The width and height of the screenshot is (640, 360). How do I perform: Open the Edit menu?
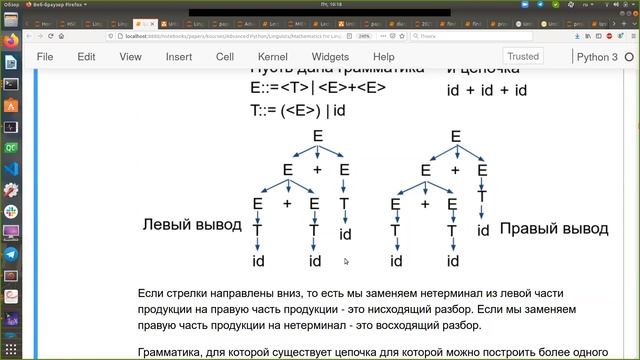click(x=86, y=57)
